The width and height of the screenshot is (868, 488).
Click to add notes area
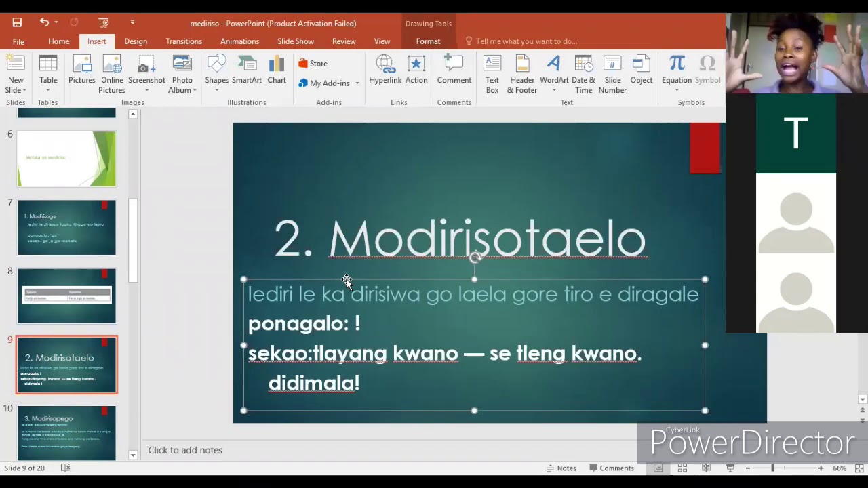(185, 450)
